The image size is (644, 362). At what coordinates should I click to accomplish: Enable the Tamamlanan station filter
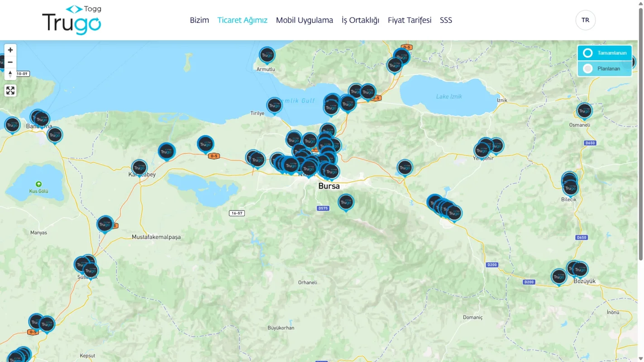point(605,53)
